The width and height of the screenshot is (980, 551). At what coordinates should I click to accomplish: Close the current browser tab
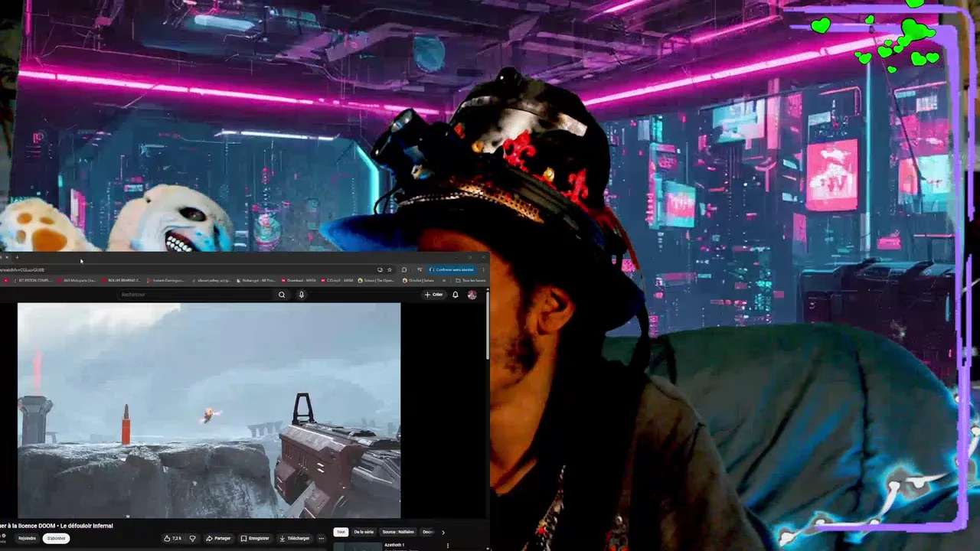(6, 257)
